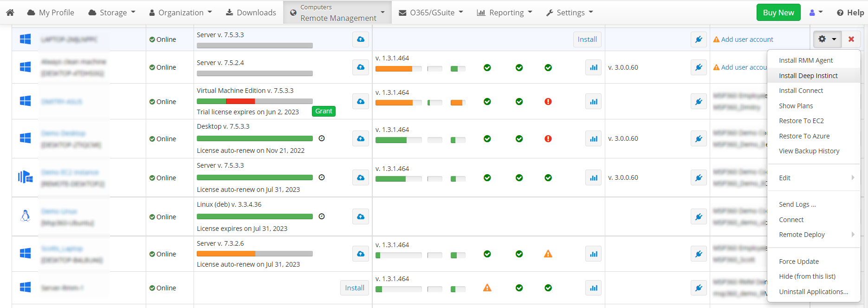Open the Reporting dropdown menu
Screen dimensions: 868x308
[505, 13]
